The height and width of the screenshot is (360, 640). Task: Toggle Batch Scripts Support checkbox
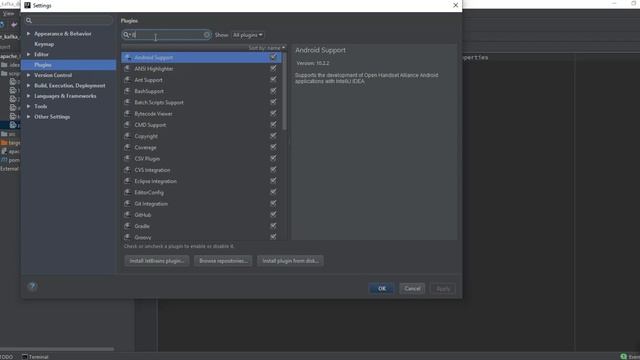coord(273,102)
